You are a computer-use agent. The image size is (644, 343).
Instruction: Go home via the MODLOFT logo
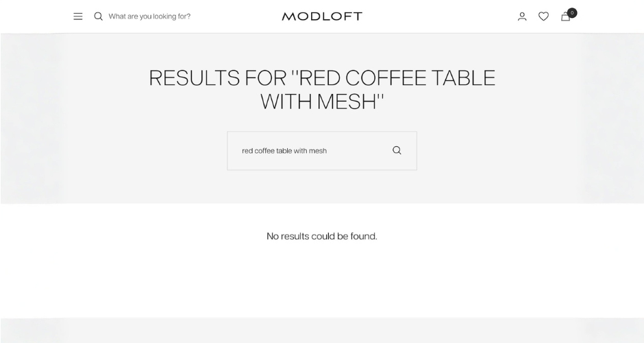[x=322, y=16]
